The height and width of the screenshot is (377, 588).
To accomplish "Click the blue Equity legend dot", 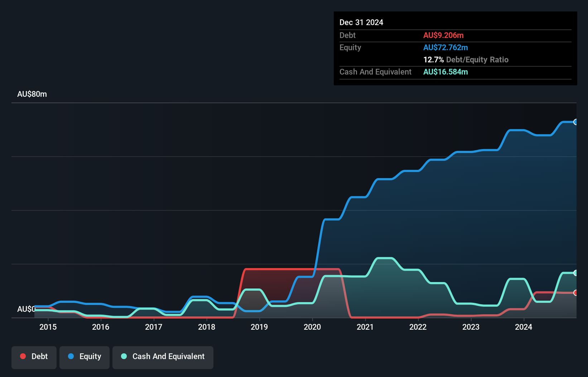I will [x=71, y=356].
